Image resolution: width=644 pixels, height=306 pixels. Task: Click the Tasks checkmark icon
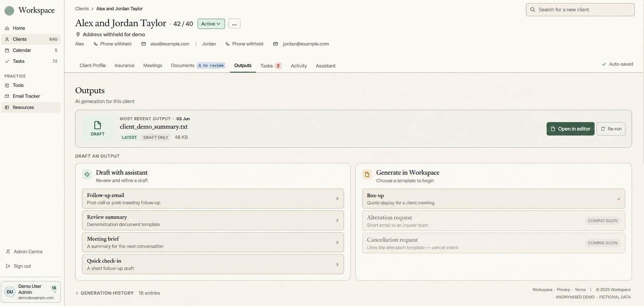tap(7, 61)
